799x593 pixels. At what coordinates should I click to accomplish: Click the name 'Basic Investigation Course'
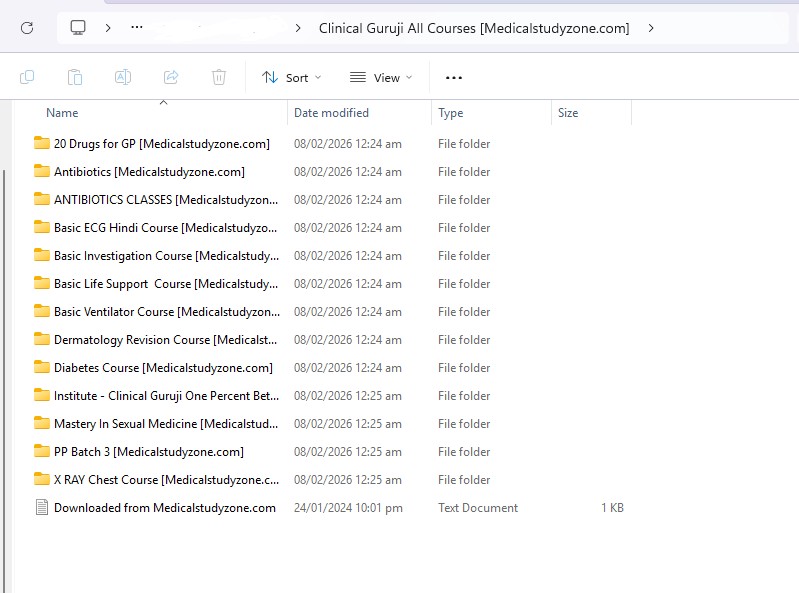[123, 256]
